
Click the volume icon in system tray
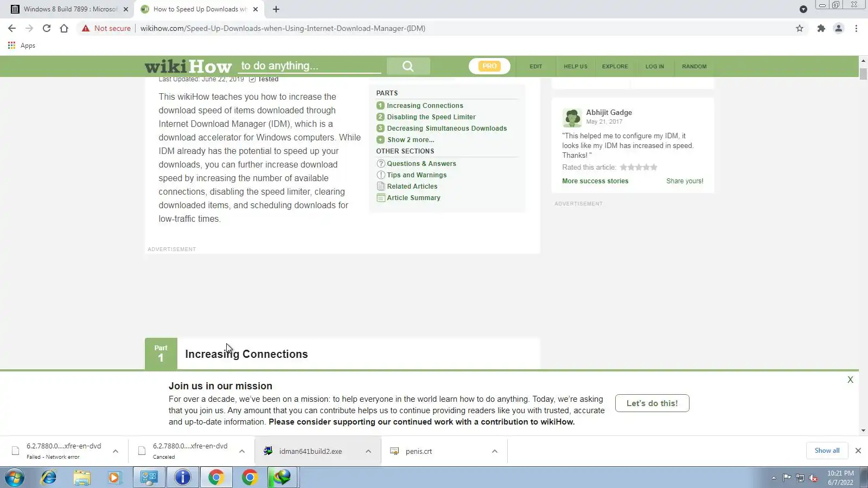pos(813,478)
